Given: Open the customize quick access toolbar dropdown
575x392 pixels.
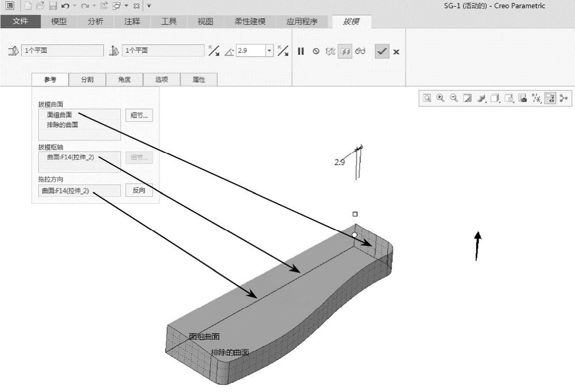Looking at the screenshot, I should (149, 6).
